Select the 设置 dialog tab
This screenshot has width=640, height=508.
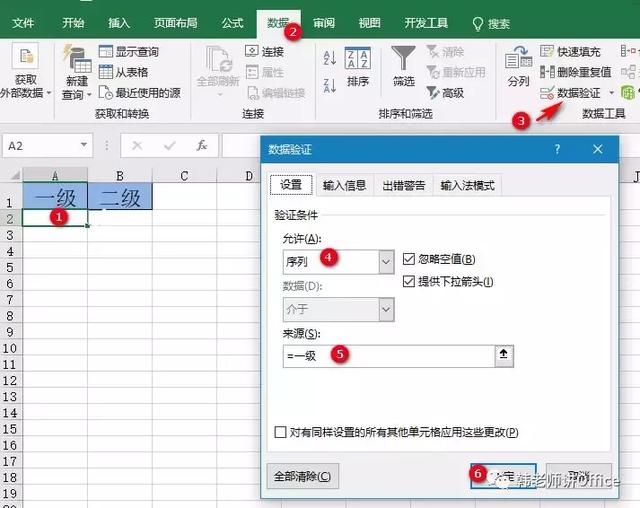tap(291, 185)
